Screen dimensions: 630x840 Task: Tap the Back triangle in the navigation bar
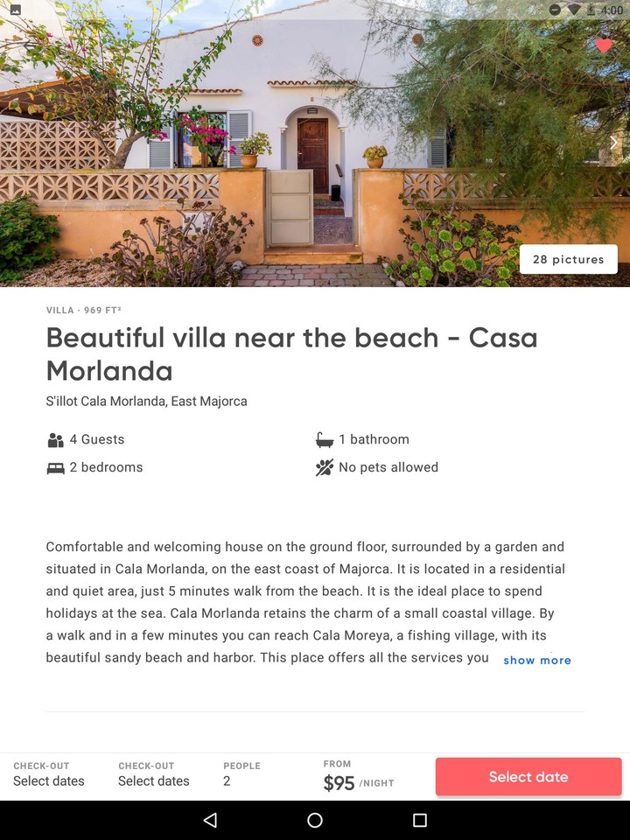(210, 821)
